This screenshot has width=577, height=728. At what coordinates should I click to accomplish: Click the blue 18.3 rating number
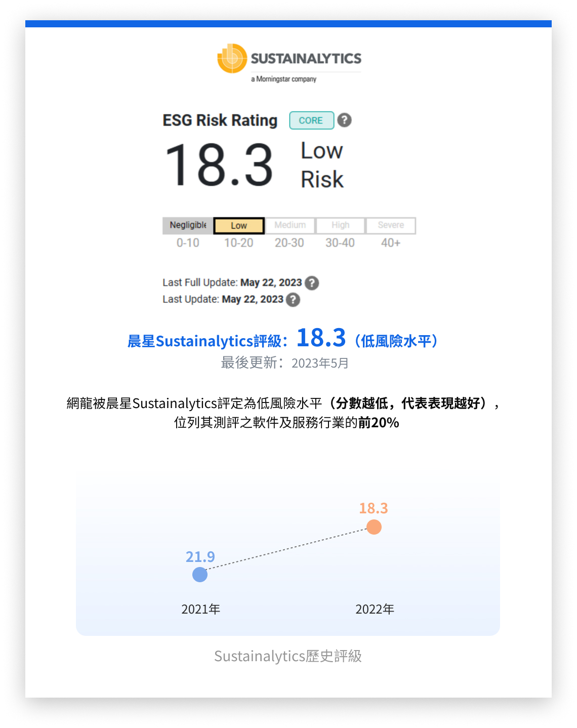coord(321,338)
